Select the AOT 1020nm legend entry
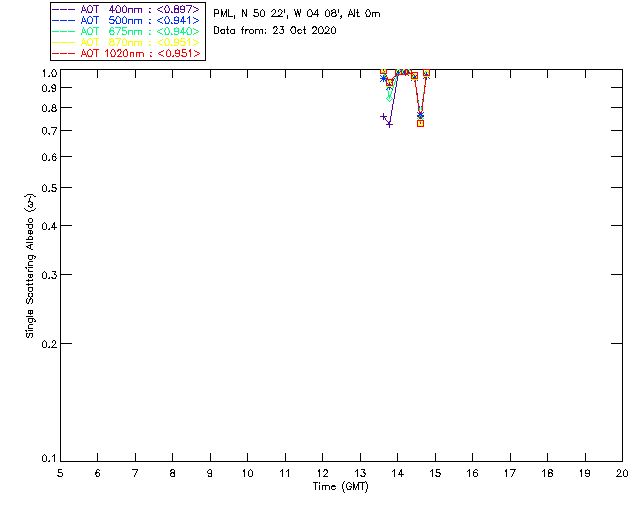The image size is (640, 512). tap(127, 53)
